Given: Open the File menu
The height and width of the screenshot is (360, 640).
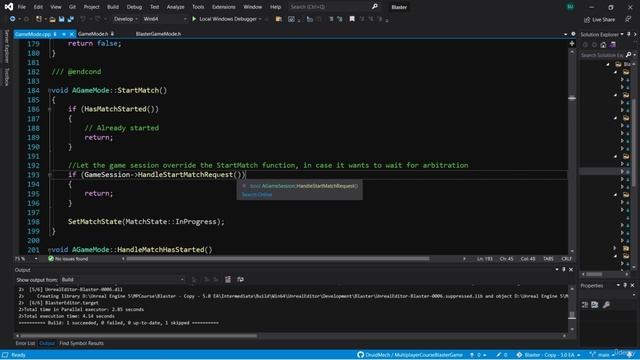Looking at the screenshot, I should tap(22, 7).
